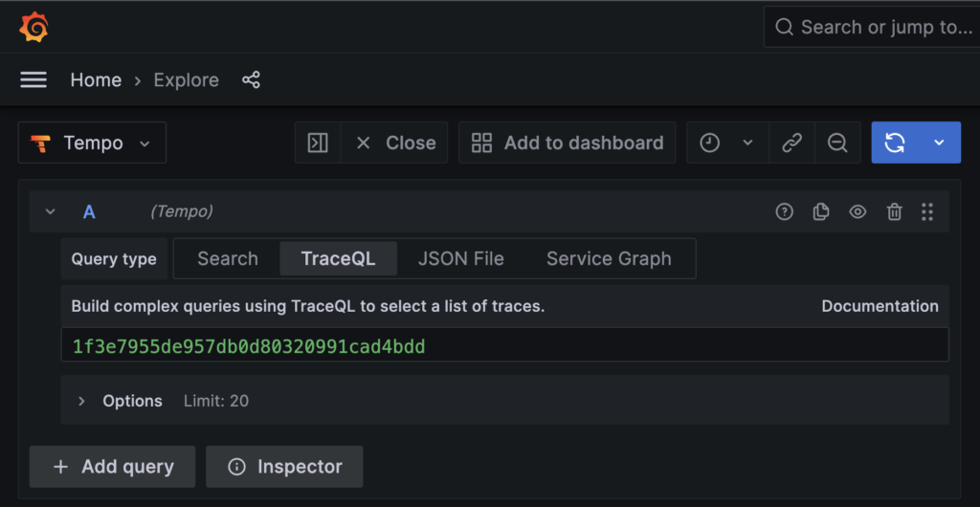Expand the time range dropdown arrow
Image resolution: width=980 pixels, height=507 pixels.
coord(747,143)
